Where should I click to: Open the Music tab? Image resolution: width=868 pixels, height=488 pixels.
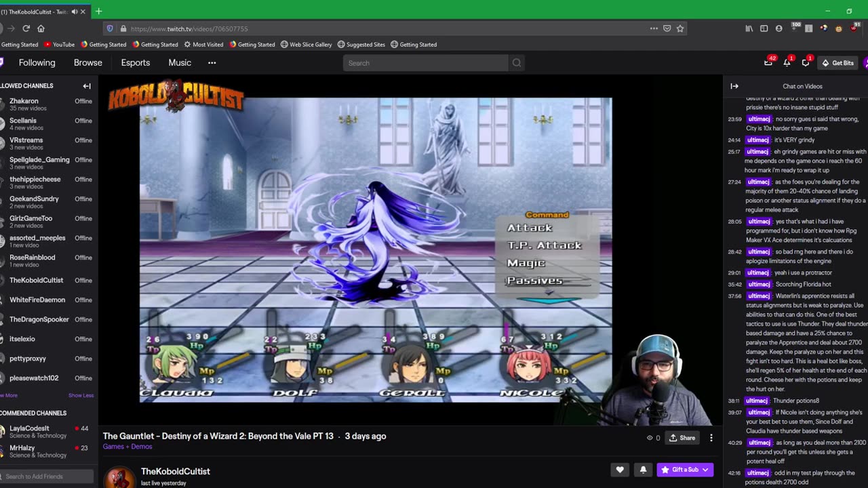point(180,63)
